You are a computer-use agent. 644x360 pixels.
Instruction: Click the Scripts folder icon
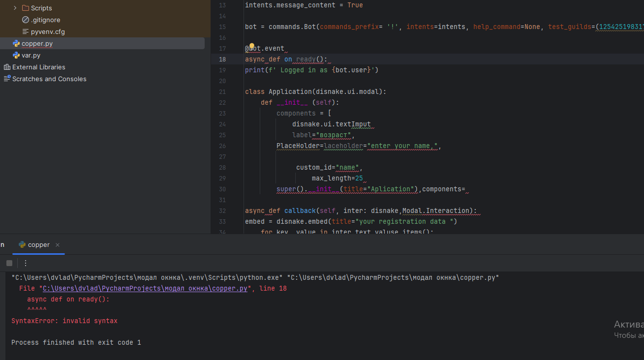coord(26,8)
